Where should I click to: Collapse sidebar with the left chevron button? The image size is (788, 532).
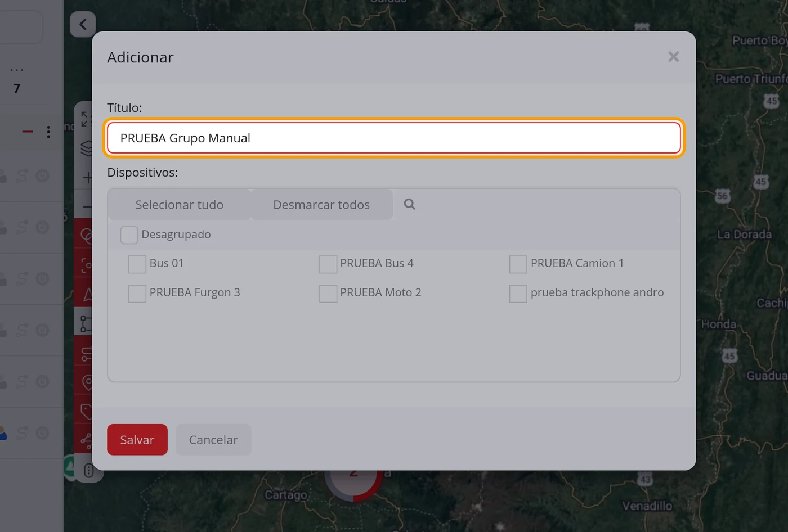(83, 24)
